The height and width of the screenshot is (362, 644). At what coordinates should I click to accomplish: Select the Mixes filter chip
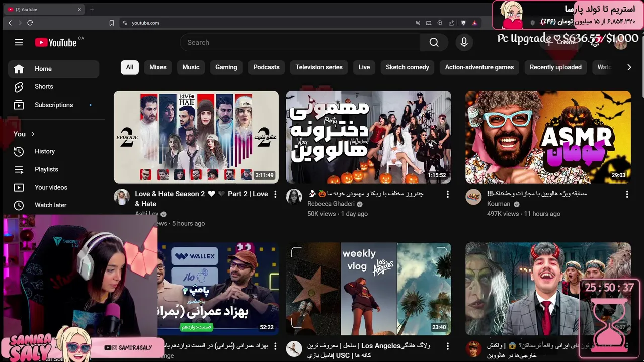tap(158, 67)
